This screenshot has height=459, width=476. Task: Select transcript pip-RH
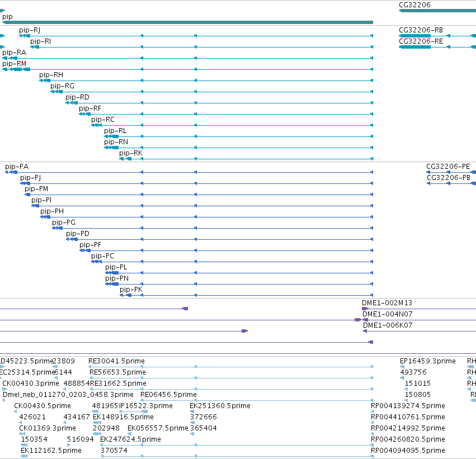click(51, 75)
